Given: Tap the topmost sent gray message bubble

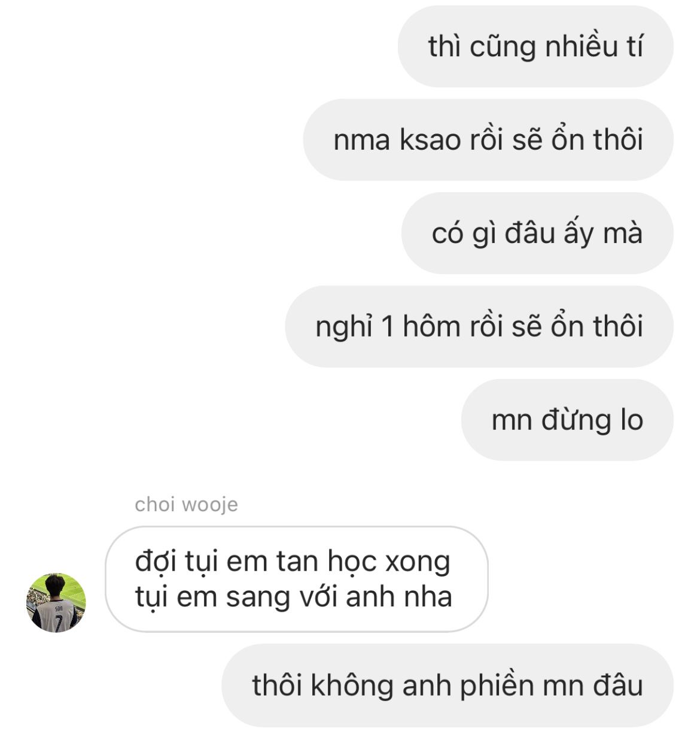Looking at the screenshot, I should 535,47.
